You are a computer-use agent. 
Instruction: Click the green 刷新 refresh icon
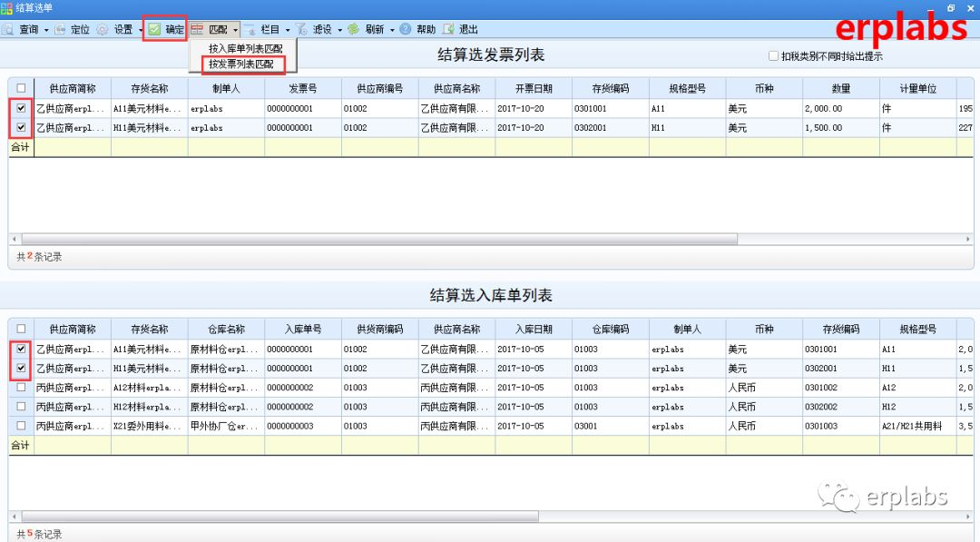353,29
